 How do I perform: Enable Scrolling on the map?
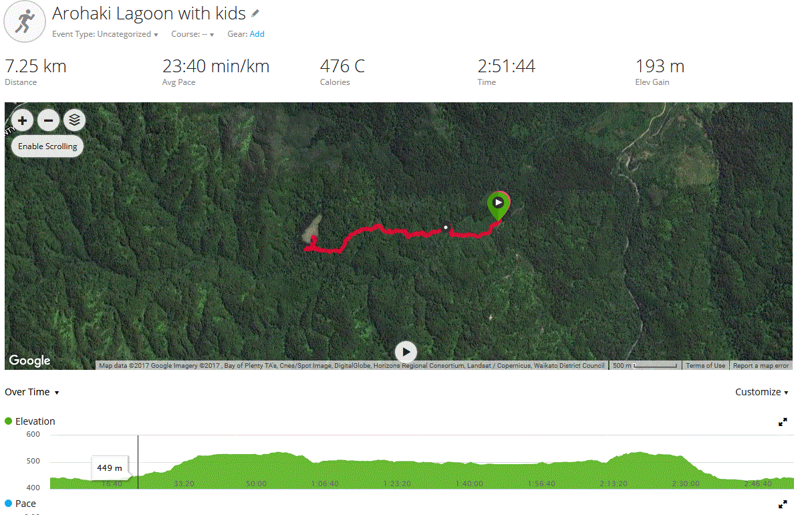47,146
